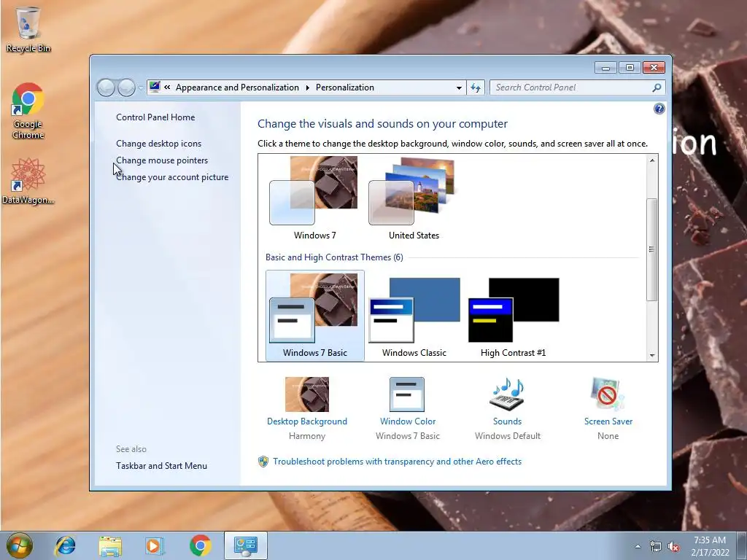Open Taskbar and Start Menu link
This screenshot has height=560, width=747.
tap(161, 466)
